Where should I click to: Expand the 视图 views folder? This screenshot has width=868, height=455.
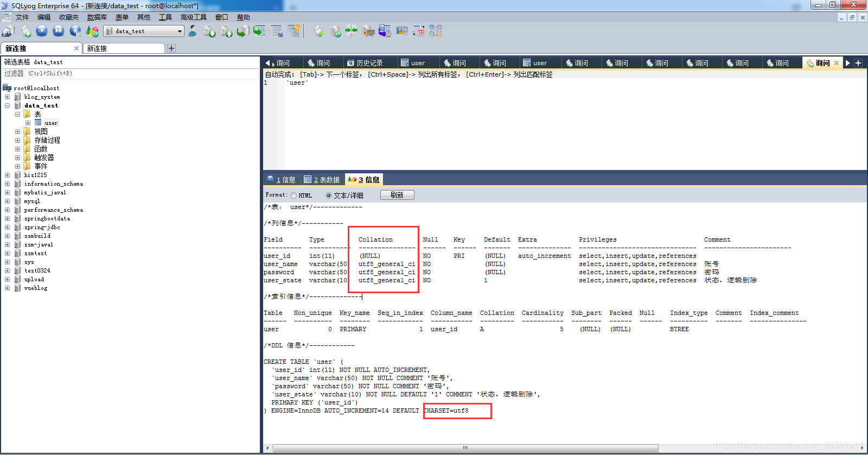pos(18,132)
